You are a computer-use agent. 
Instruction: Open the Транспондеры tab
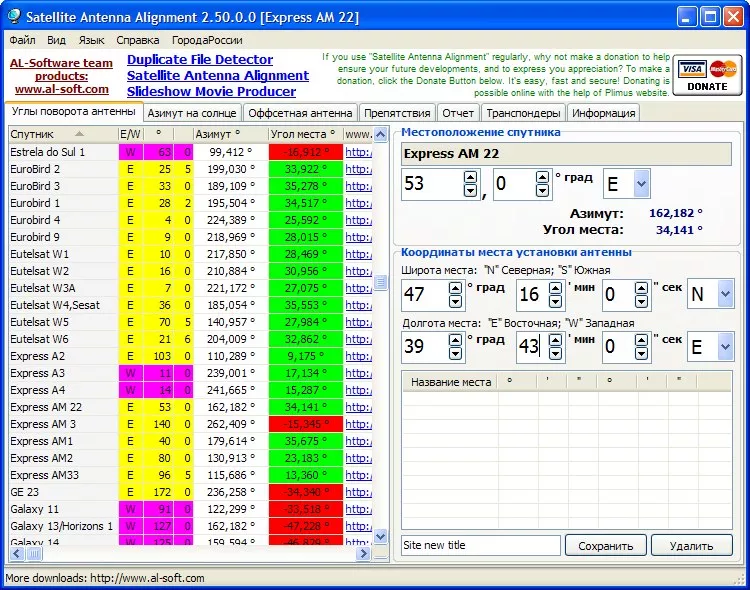(522, 113)
